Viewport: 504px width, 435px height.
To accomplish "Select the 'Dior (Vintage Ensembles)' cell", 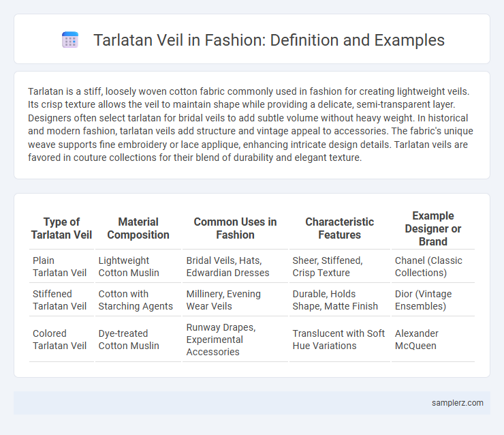I will click(433, 300).
